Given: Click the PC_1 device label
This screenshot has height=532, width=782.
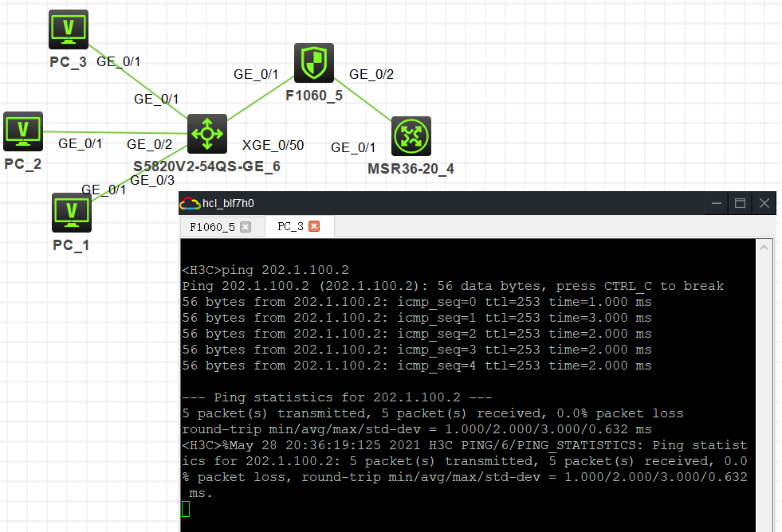Looking at the screenshot, I should [71, 245].
